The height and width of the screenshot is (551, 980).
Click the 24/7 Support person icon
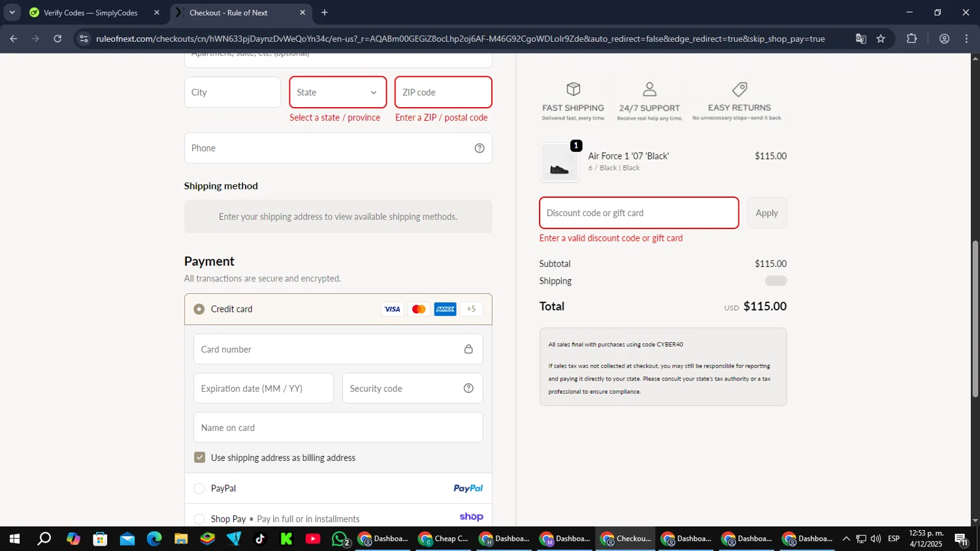click(649, 89)
